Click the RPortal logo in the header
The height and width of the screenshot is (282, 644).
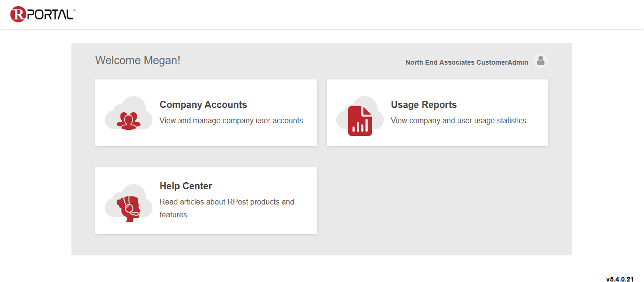point(42,14)
